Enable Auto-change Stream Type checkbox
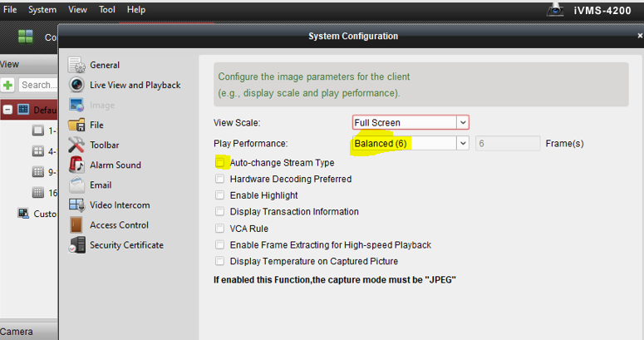644x340 pixels. pos(220,163)
